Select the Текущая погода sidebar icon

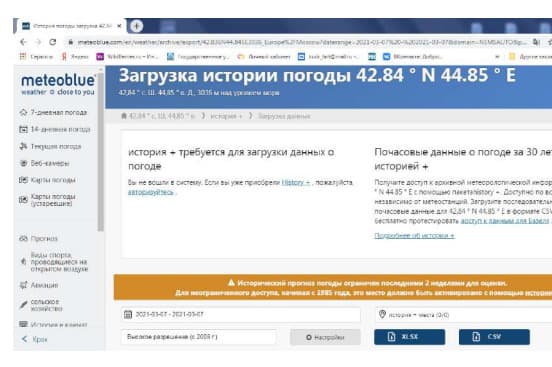pos(23,146)
